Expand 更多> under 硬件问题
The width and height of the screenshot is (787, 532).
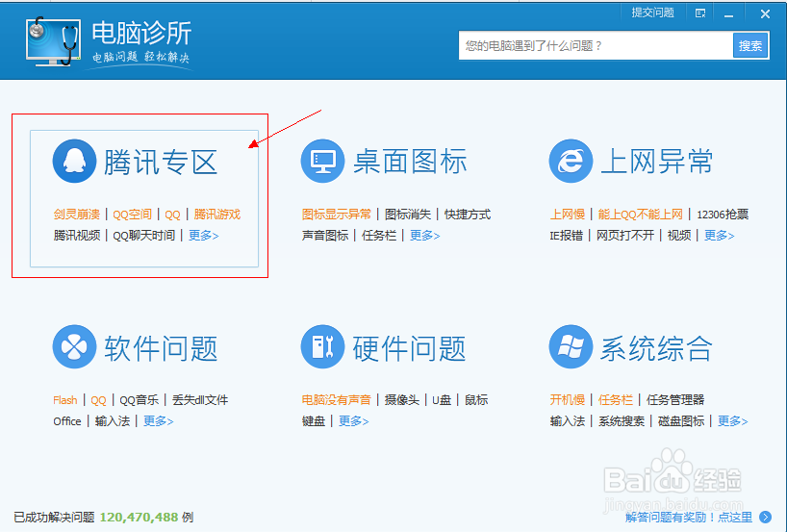[x=353, y=421]
